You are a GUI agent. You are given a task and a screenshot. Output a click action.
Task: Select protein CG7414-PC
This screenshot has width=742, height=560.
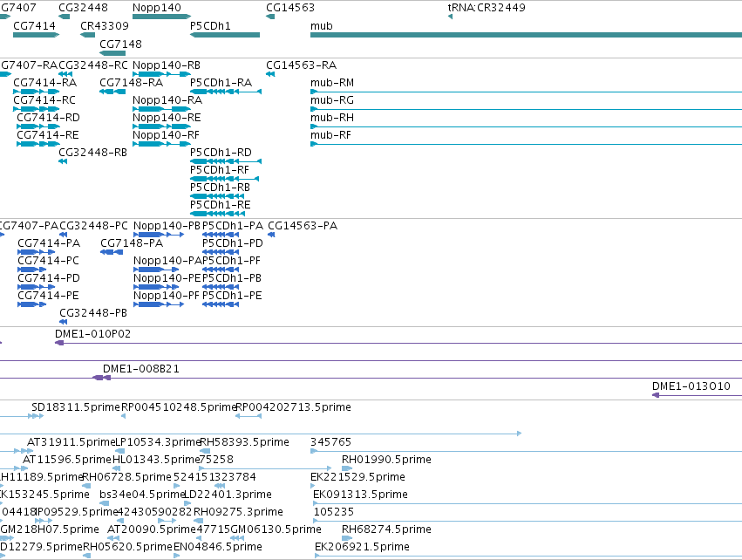31,270
